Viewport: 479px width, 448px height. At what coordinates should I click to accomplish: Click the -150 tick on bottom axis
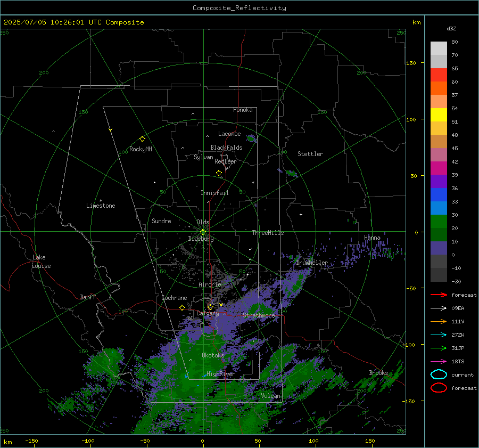[x=31, y=441]
